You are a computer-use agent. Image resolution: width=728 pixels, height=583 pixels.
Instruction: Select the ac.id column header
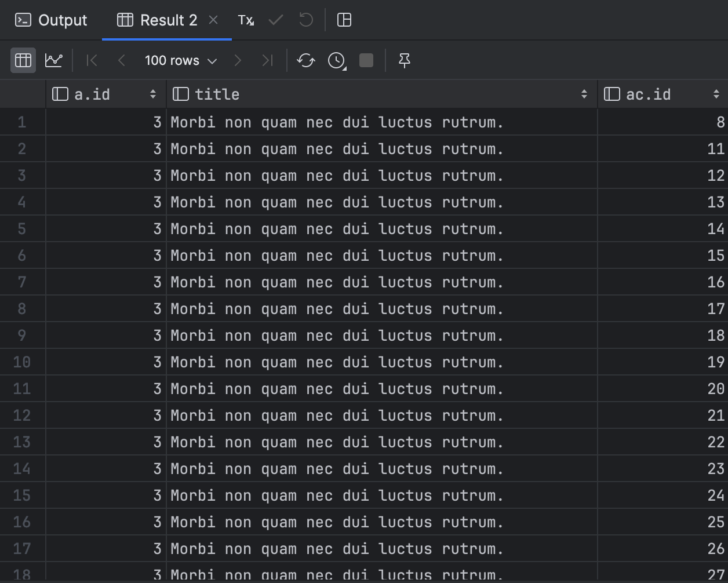(663, 94)
